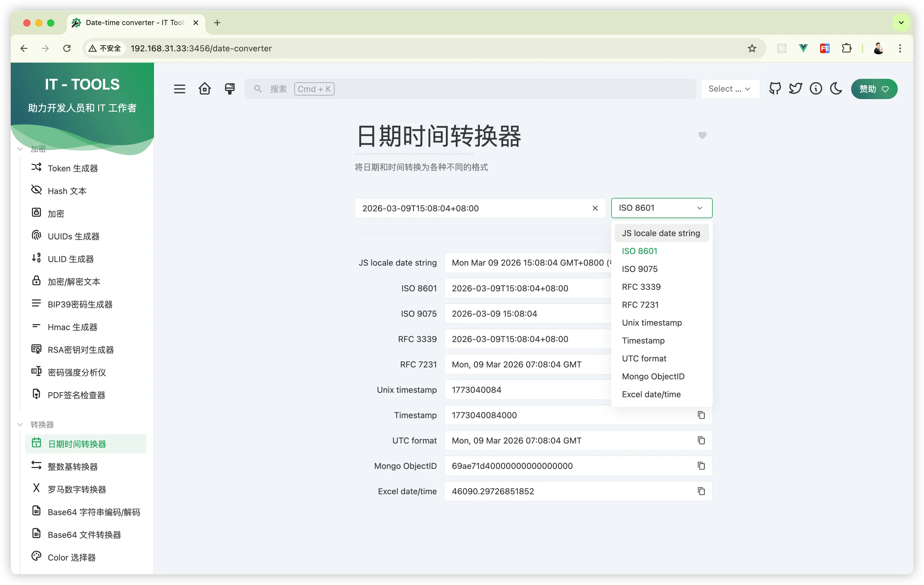The image size is (924, 585).
Task: Choose ISO 8601 in dropdown list
Action: click(662, 251)
